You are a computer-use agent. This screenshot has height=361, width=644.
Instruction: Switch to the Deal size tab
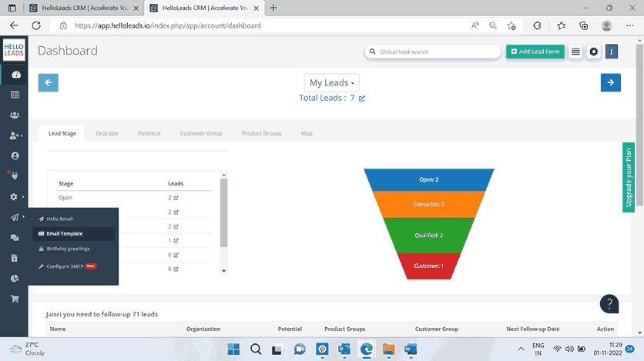click(107, 133)
